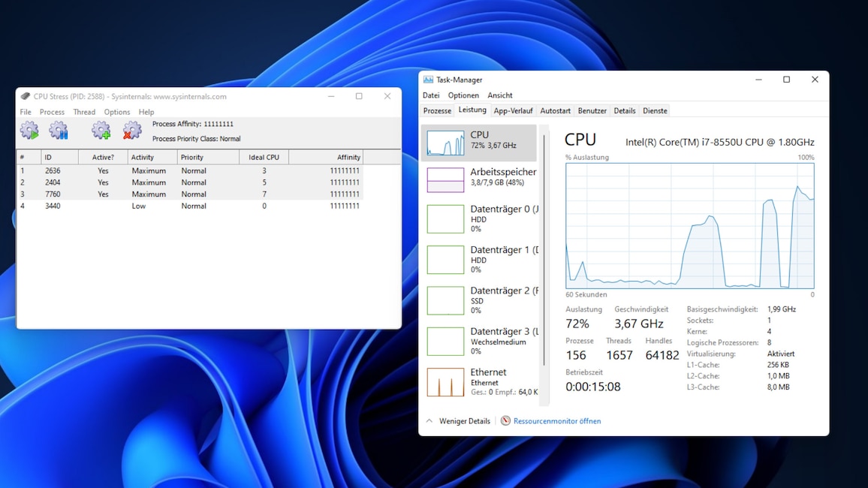The height and width of the screenshot is (488, 868).
Task: Click the Task-Manager title bar icon
Action: click(x=428, y=79)
